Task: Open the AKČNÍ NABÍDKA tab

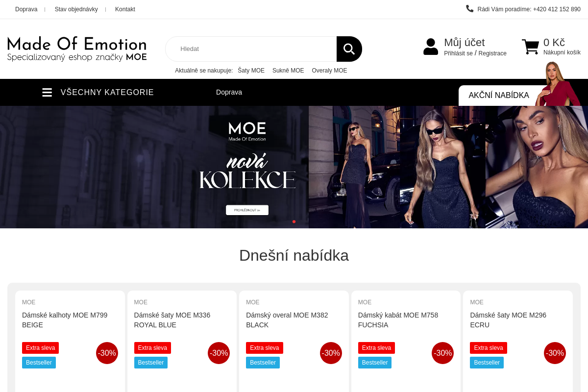Action: pyautogui.click(x=499, y=95)
